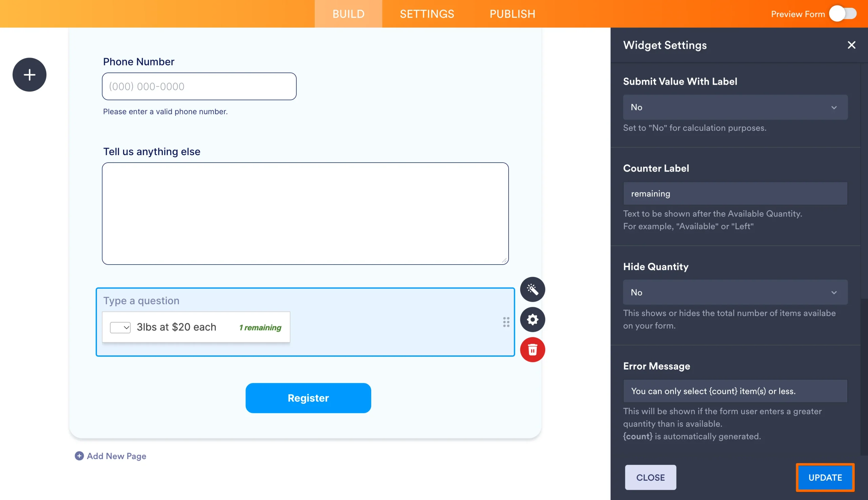This screenshot has width=868, height=500.
Task: Open widget properties gear icon
Action: point(532,320)
